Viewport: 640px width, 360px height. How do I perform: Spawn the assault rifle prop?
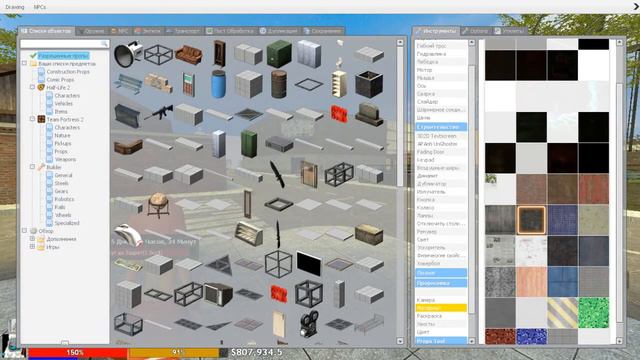[x=158, y=113]
